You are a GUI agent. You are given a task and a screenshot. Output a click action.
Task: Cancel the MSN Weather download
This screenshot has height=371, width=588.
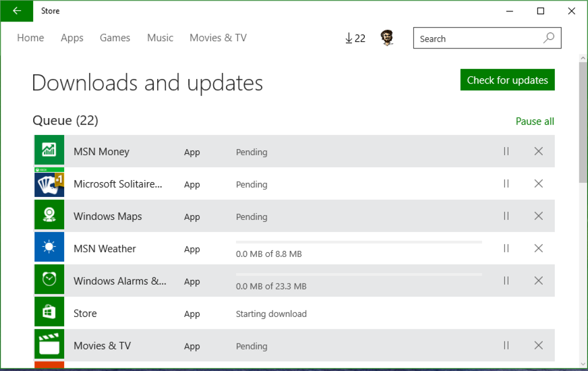[539, 248]
